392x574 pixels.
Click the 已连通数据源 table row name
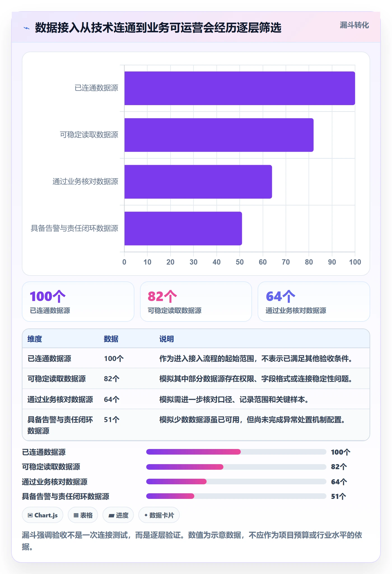pos(49,358)
